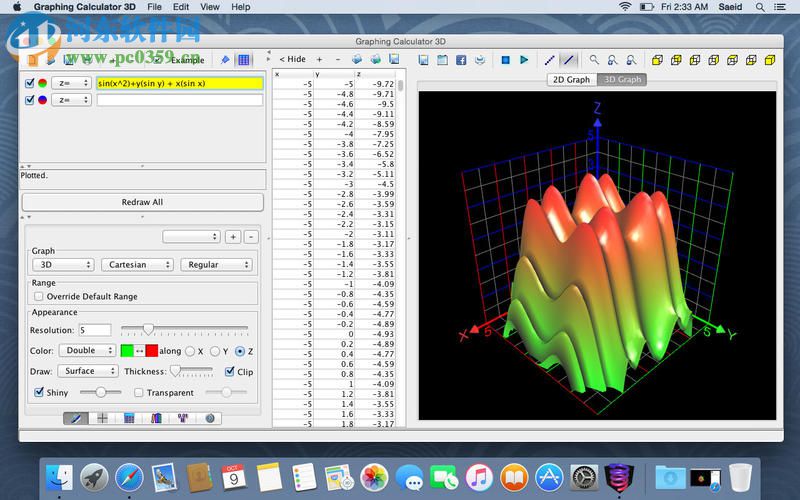The image size is (800, 500).
Task: Choose the fully yellow solid cube view icon
Action: point(770,60)
